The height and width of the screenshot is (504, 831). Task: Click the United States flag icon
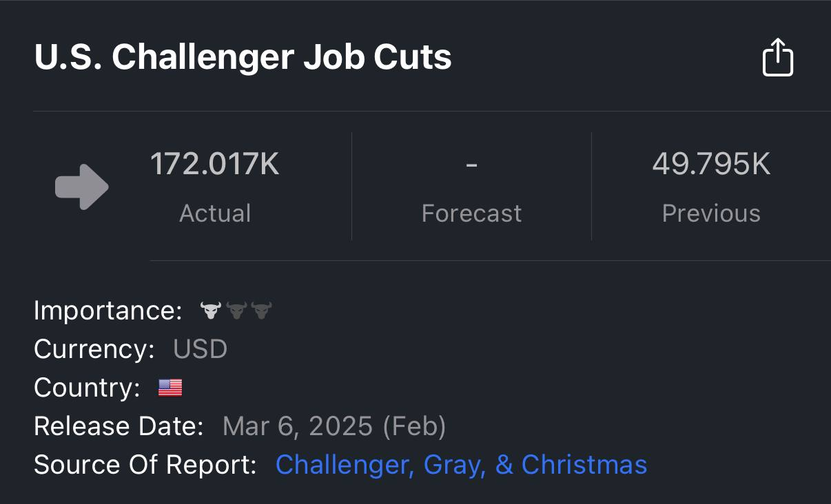pyautogui.click(x=170, y=388)
